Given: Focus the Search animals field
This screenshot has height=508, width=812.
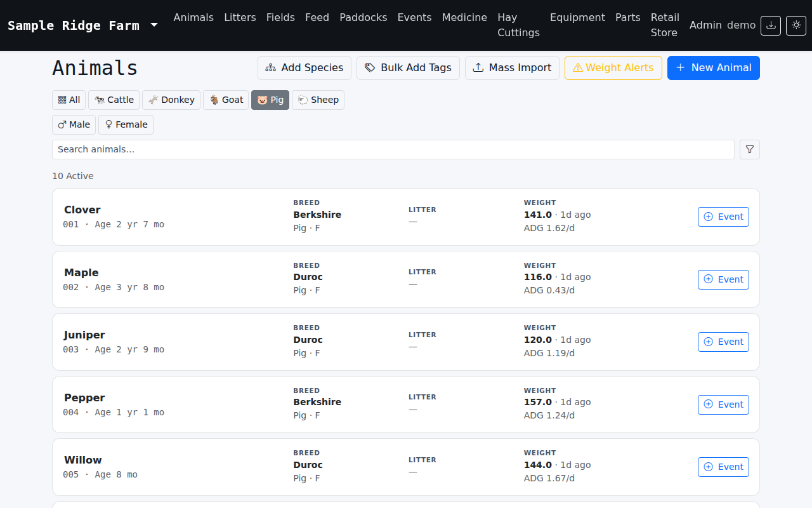Looking at the screenshot, I should click(393, 149).
